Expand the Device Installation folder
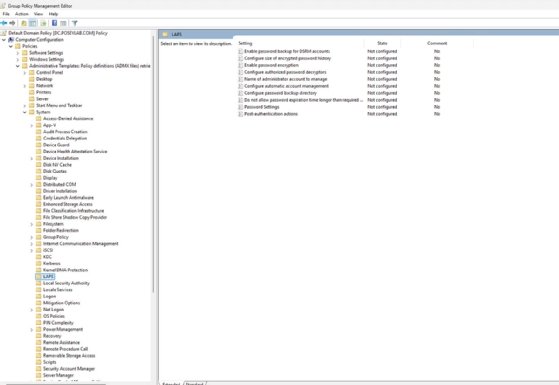Image resolution: width=559 pixels, height=385 pixels. coord(32,158)
